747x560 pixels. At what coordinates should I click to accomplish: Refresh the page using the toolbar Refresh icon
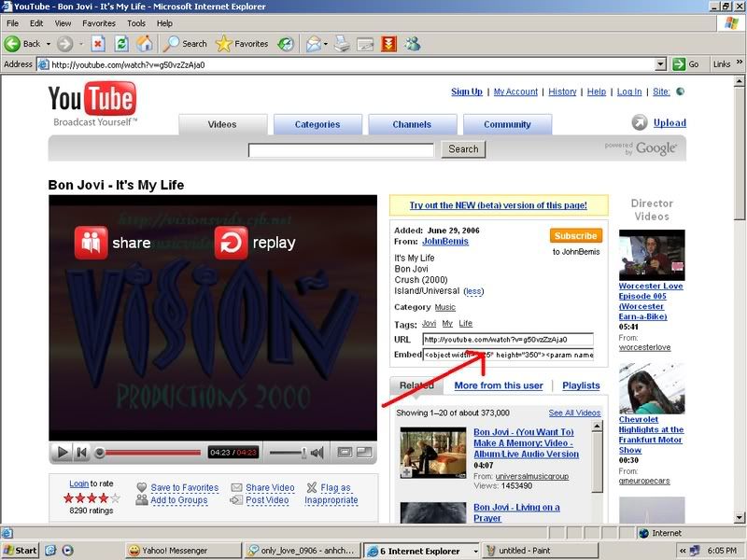click(x=121, y=44)
